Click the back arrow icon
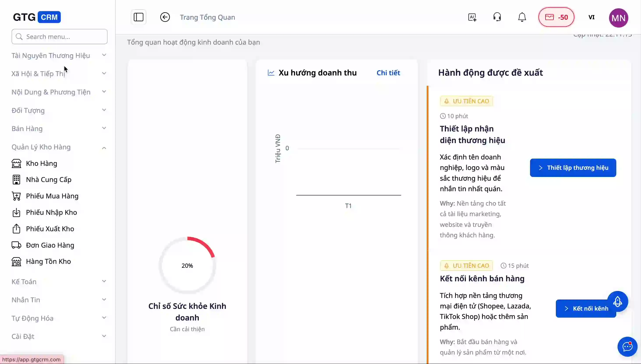Viewport: 641px width, 364px height. coord(165,17)
